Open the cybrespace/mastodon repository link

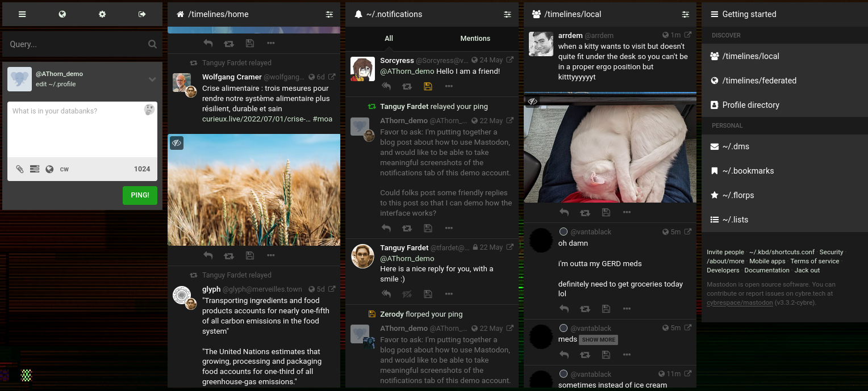740,302
